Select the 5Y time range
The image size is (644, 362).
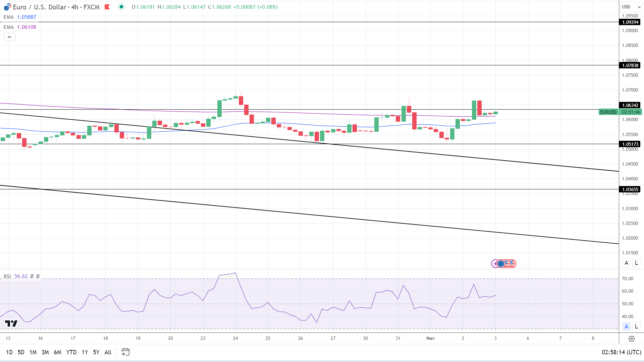point(96,352)
